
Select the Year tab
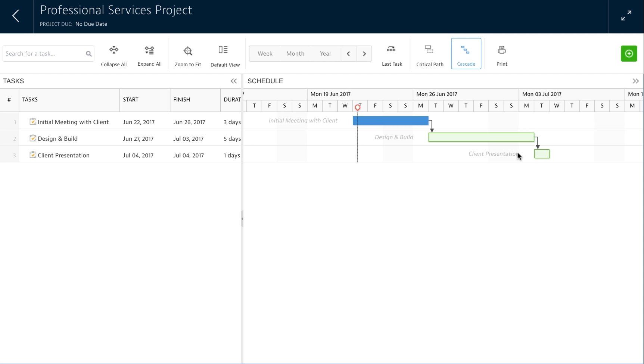click(x=325, y=53)
